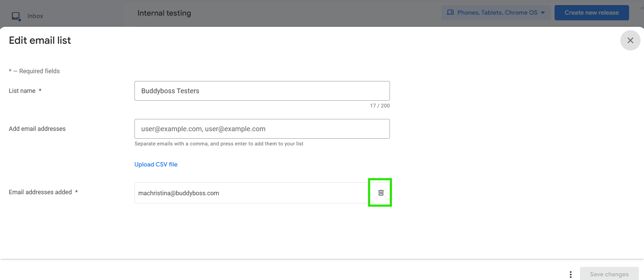Open the Phones, Tablets, Chrome OS dropdown
The height and width of the screenshot is (280, 644).
tap(496, 13)
